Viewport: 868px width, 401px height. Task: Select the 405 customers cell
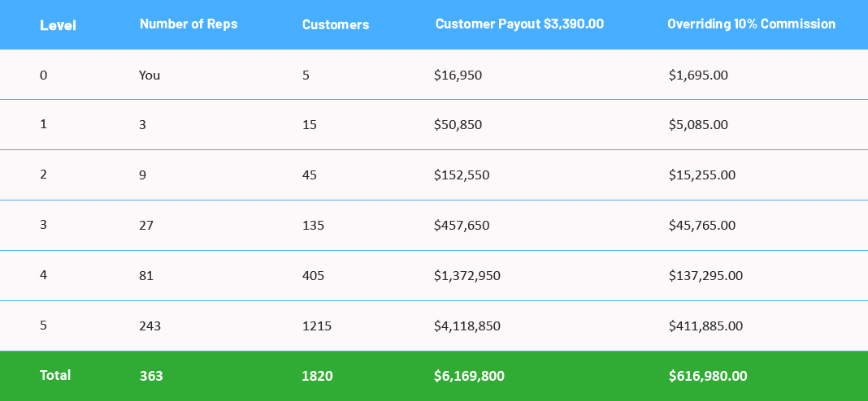(313, 276)
